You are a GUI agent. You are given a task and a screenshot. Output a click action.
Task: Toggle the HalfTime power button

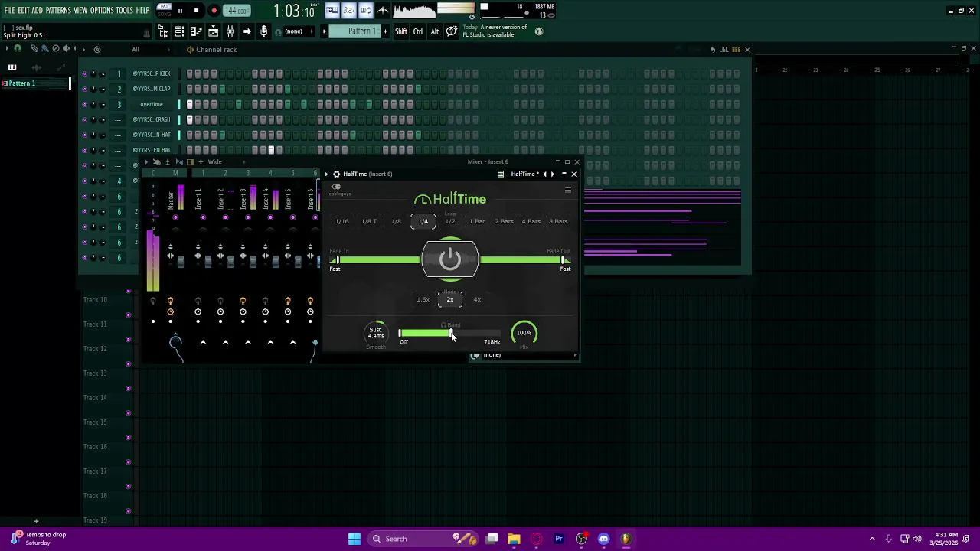pos(450,259)
